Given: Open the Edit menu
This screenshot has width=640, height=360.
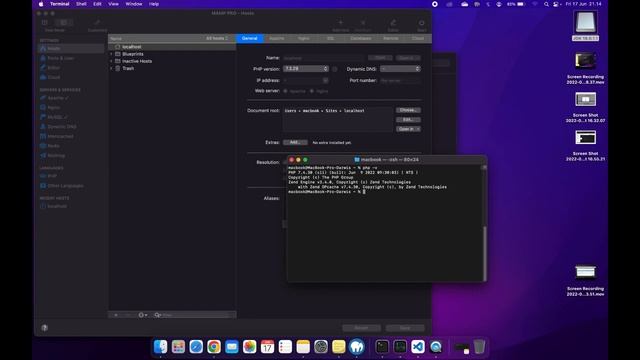Looking at the screenshot, I should point(97,4).
